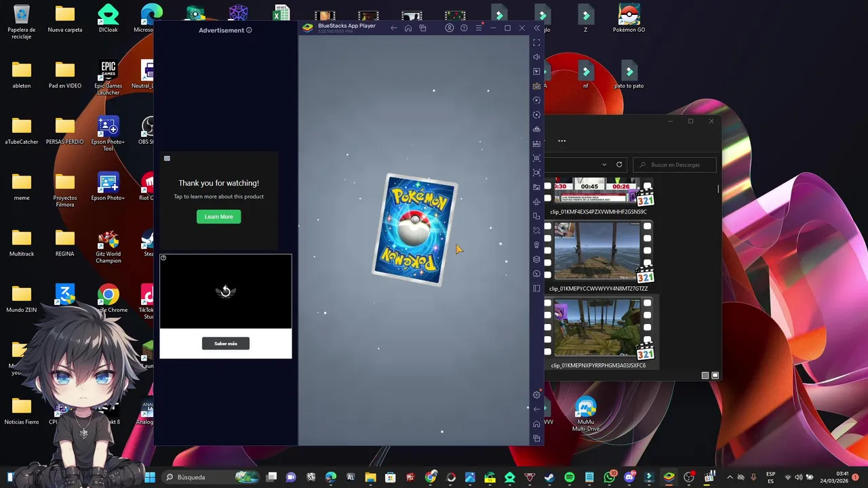
Task: Select the nf desktop file
Action: pos(586,74)
